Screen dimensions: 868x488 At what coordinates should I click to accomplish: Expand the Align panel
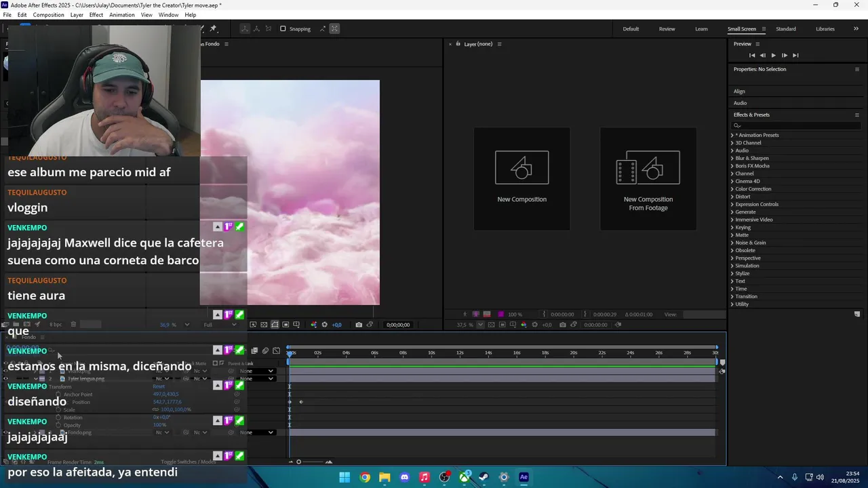(739, 91)
